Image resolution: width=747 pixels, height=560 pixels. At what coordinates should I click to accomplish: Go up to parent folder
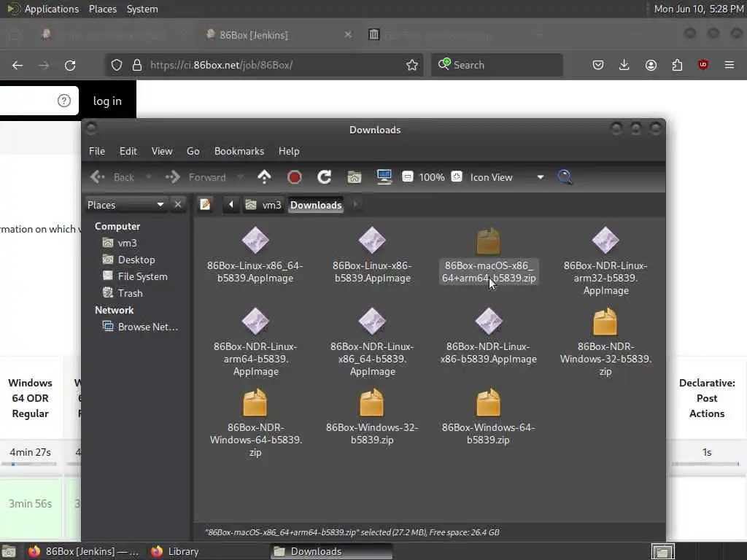[264, 177]
